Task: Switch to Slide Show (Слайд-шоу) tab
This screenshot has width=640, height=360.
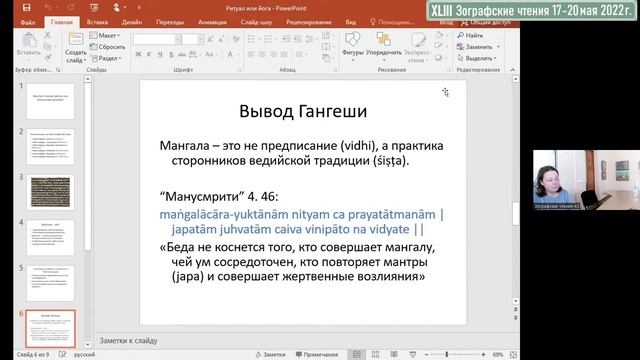Action: point(256,22)
